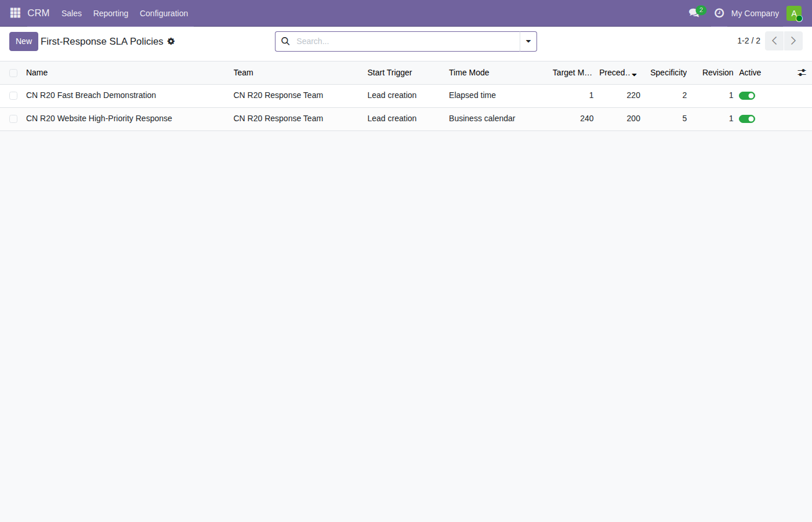812x522 pixels.
Task: Create a New SLA policy
Action: [24, 41]
